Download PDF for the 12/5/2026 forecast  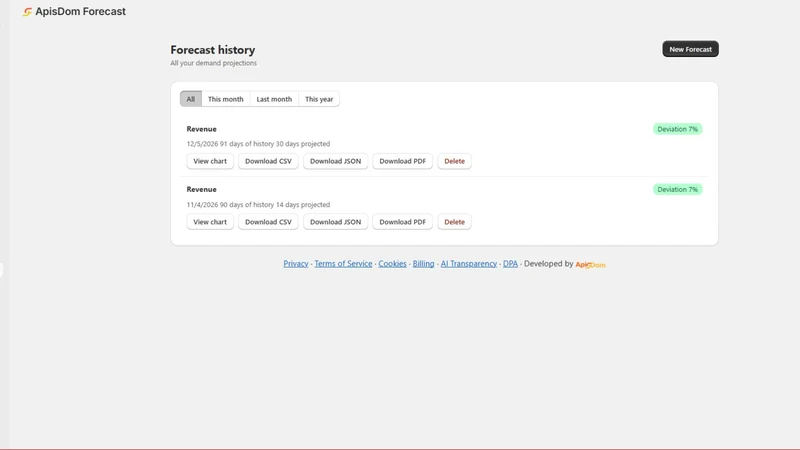[403, 161]
